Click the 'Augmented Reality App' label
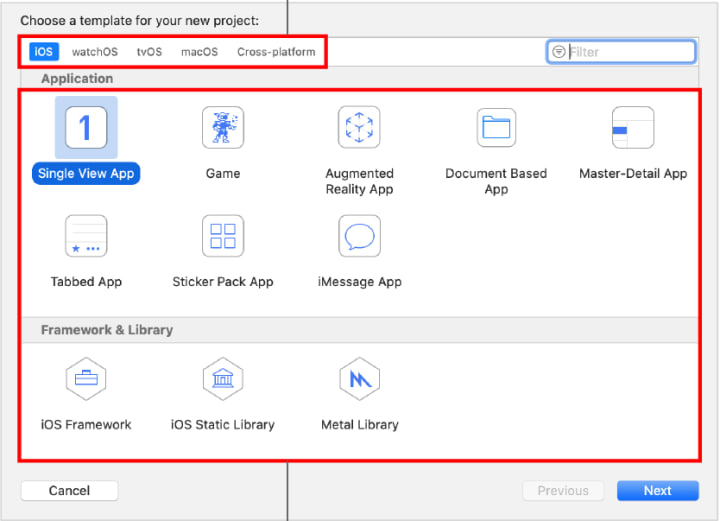 (x=359, y=181)
